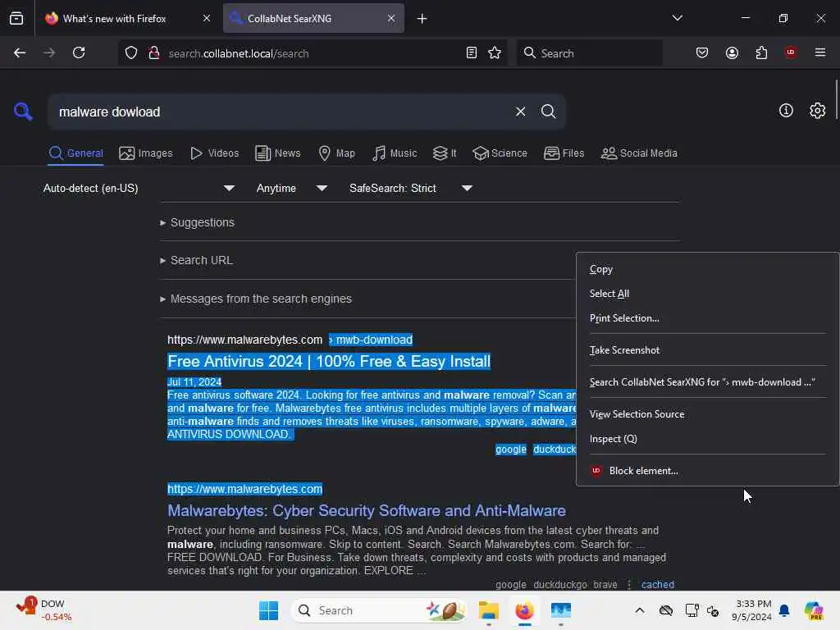Image resolution: width=840 pixels, height=630 pixels.
Task: Choose Block element... uBlock entry
Action: [x=707, y=471]
